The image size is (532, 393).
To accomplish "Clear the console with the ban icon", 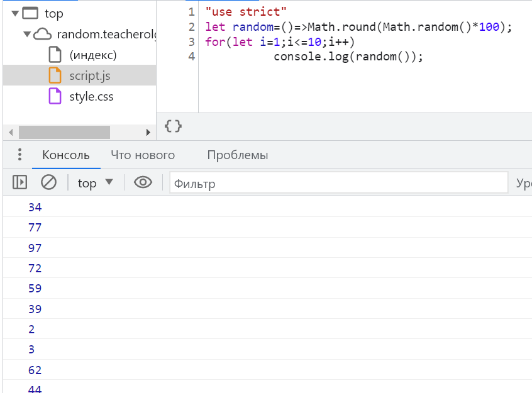I will [x=48, y=182].
